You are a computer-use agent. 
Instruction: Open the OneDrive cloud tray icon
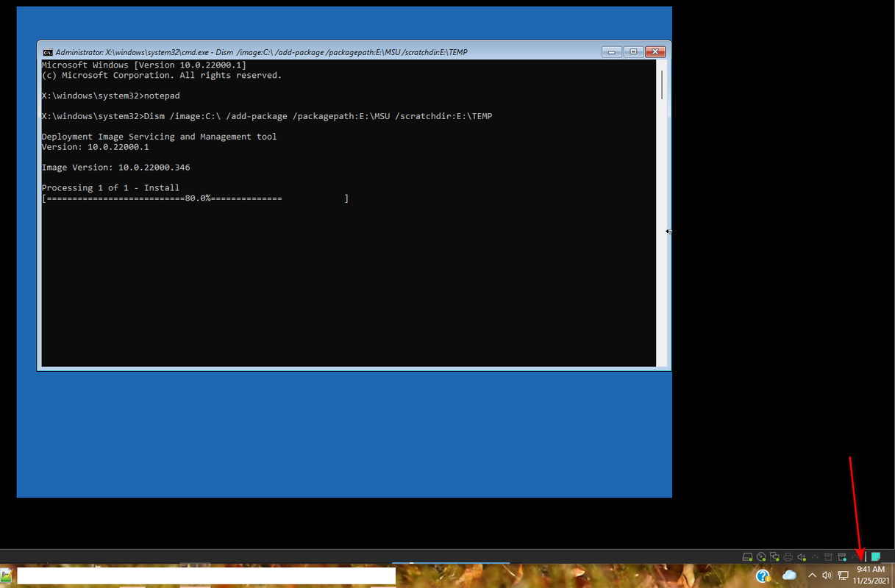(789, 575)
